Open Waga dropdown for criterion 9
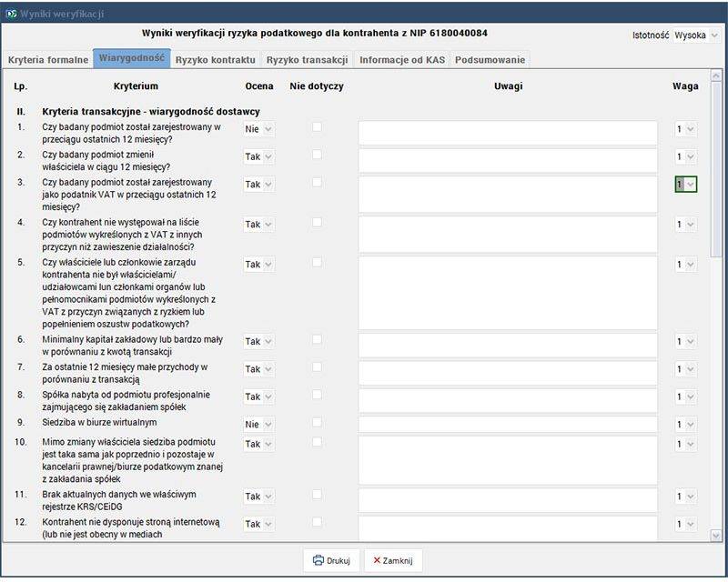This screenshot has width=728, height=582. 685,424
